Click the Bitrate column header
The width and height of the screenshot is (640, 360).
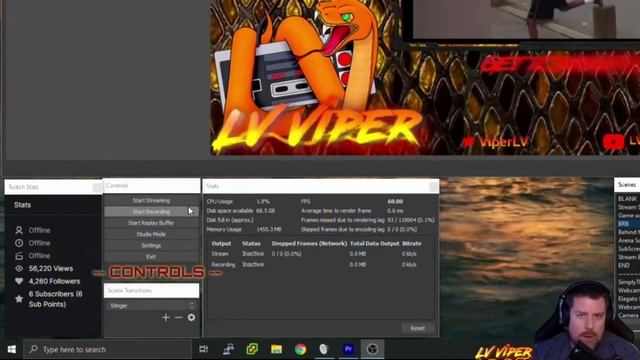point(411,243)
